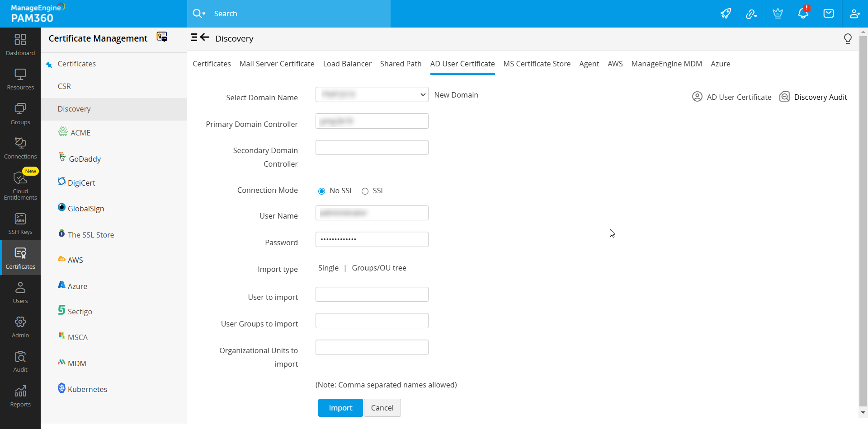Image resolution: width=868 pixels, height=429 pixels.
Task: Click the Discovery Audit link
Action: (x=820, y=97)
